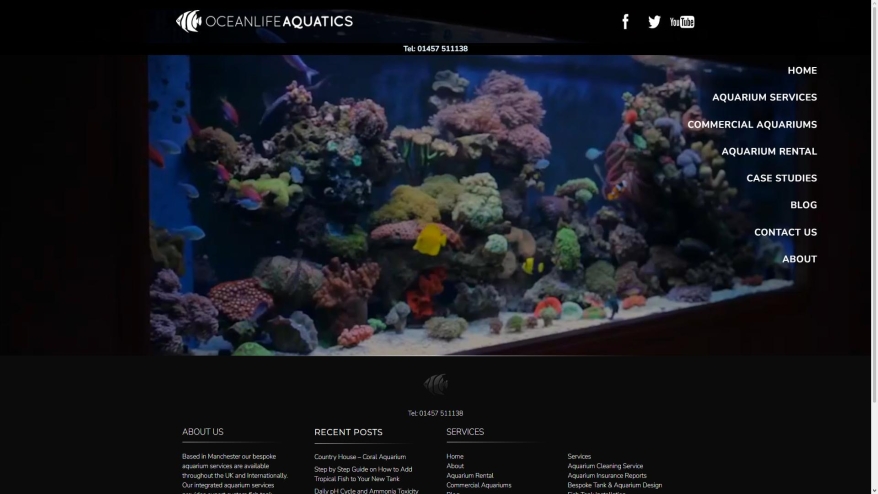Open the BLOG menu item
The height and width of the screenshot is (494, 878).
click(804, 205)
